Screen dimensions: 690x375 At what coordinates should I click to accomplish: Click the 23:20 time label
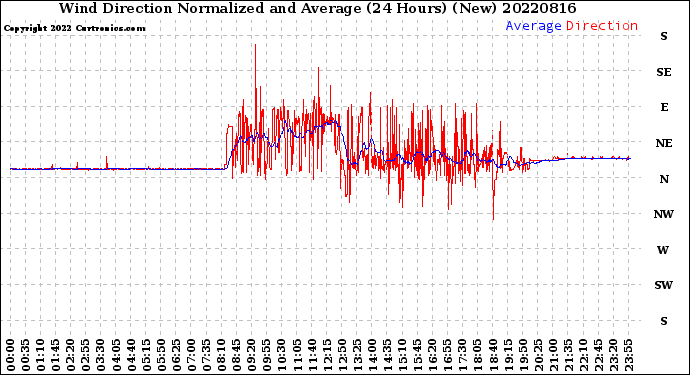[x=613, y=355]
